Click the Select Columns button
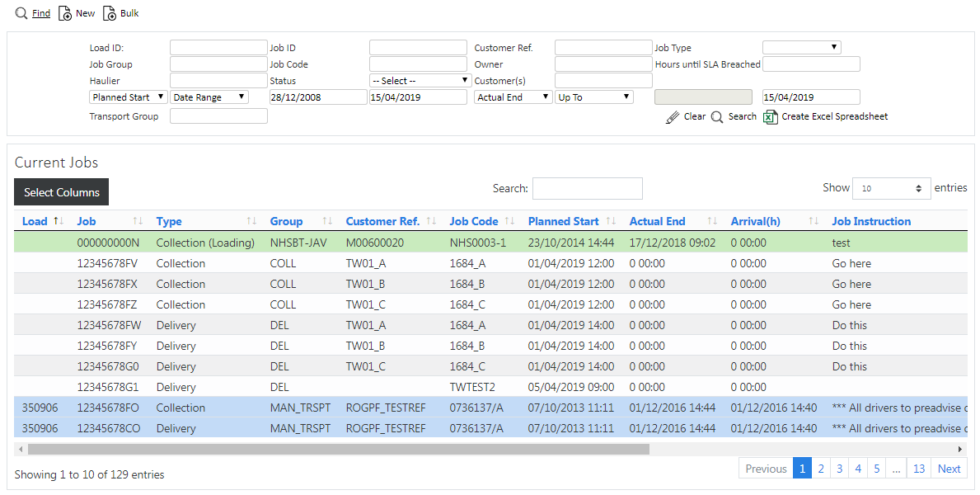The image size is (980, 495). [x=61, y=192]
